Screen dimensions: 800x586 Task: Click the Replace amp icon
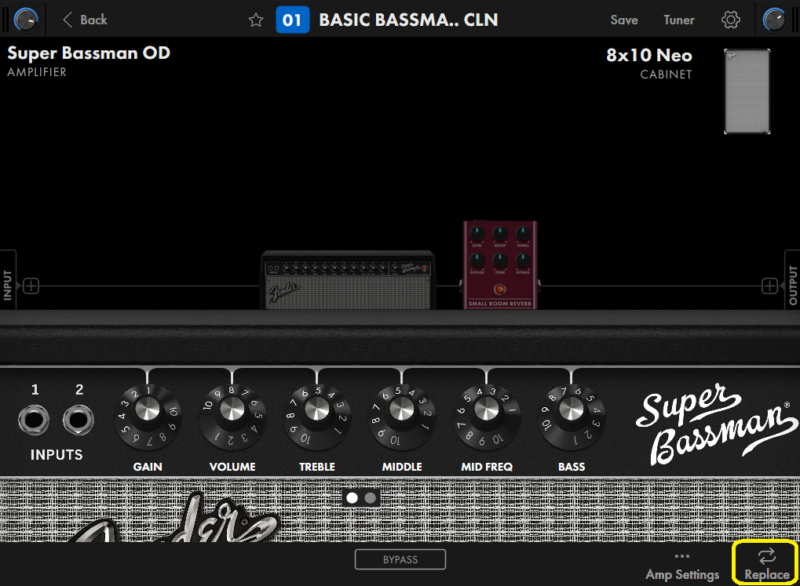pyautogui.click(x=766, y=556)
